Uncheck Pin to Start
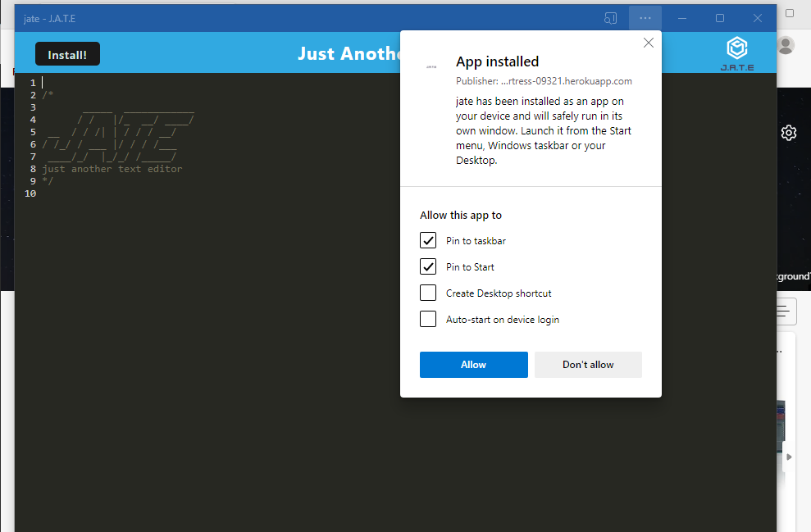The height and width of the screenshot is (532, 811). [x=427, y=266]
